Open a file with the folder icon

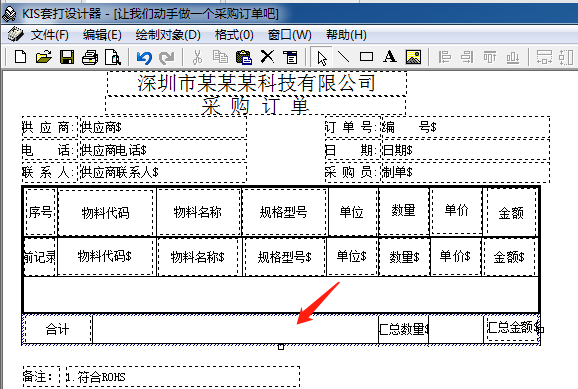[x=43, y=57]
